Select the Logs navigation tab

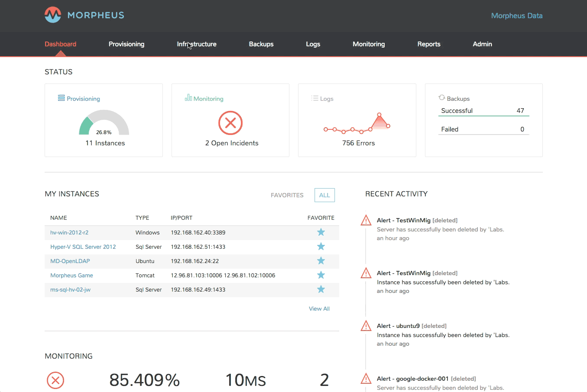[313, 44]
